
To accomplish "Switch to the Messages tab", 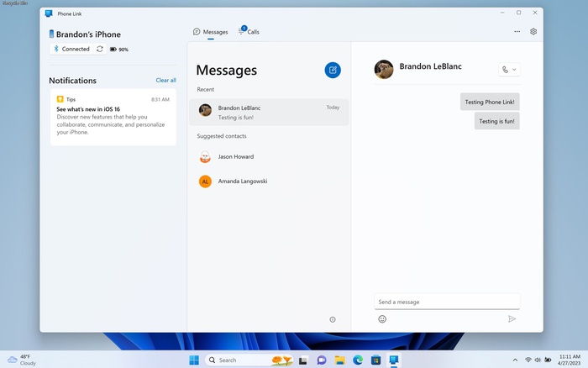I will (210, 32).
